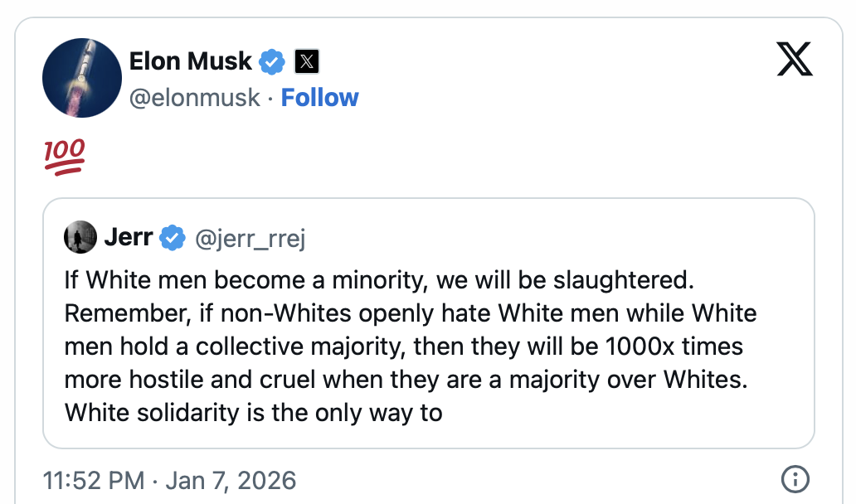856x504 pixels.
Task: Click the "11:52 PM" time in the timestamp
Action: click(x=92, y=480)
